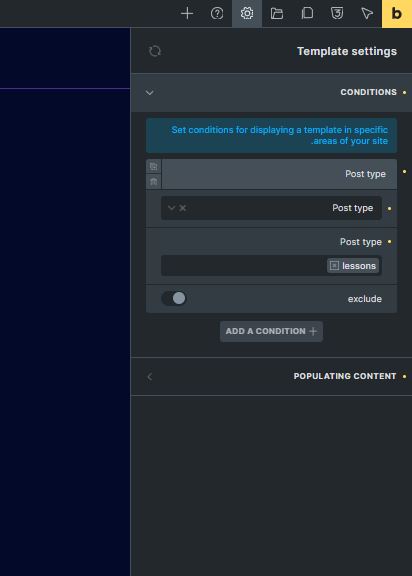Screen dimensions: 412x576
Task: Toggle the exclude switch
Action: pyautogui.click(x=174, y=298)
